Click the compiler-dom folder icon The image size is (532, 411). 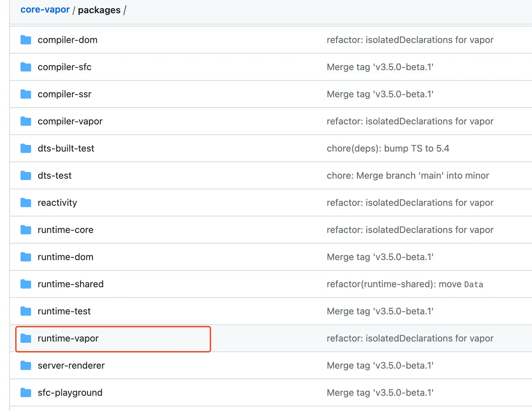coord(26,40)
